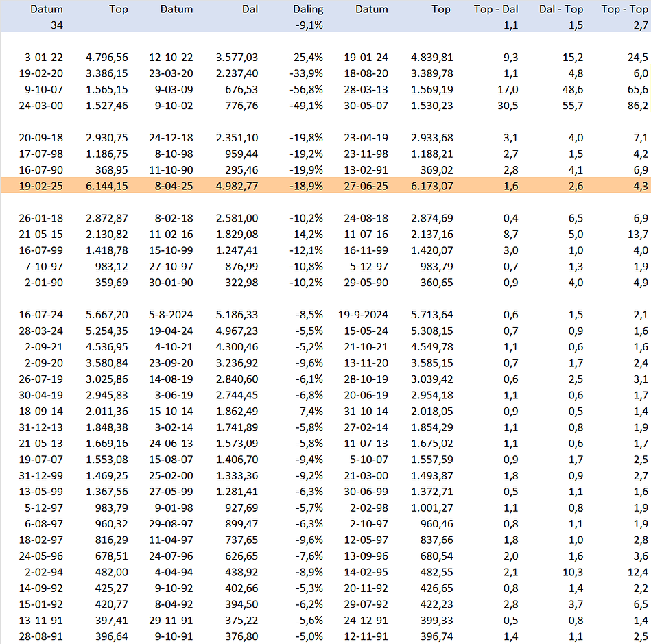The height and width of the screenshot is (644, 651).
Task: Click the trough date 12-10-22
Action: click(x=171, y=58)
